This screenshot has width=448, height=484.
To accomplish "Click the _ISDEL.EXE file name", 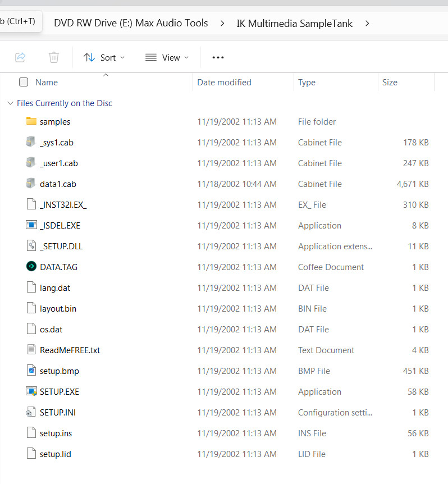I will (x=60, y=226).
